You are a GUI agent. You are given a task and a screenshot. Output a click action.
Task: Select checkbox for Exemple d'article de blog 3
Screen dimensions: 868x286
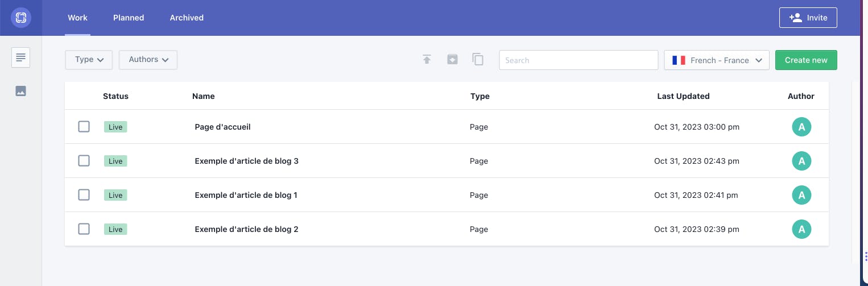tap(84, 161)
